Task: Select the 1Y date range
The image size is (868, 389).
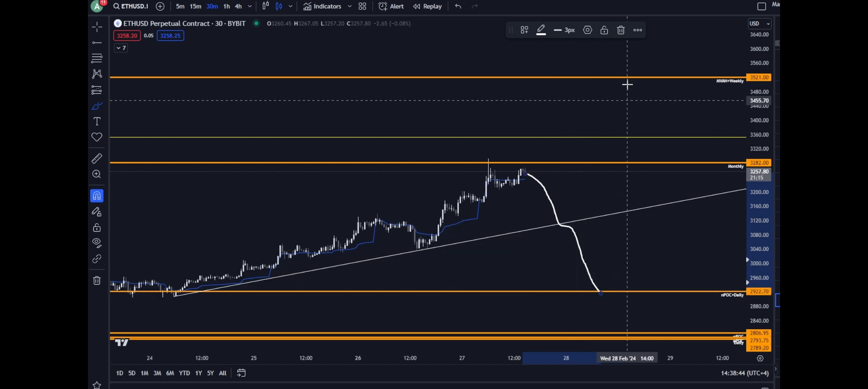Action: click(x=198, y=373)
